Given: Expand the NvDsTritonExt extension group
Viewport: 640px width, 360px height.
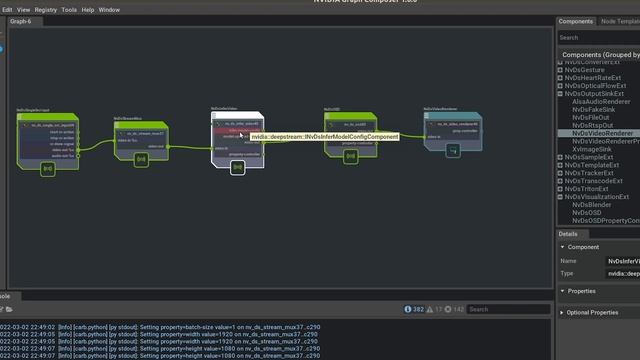Looking at the screenshot, I should coord(560,189).
